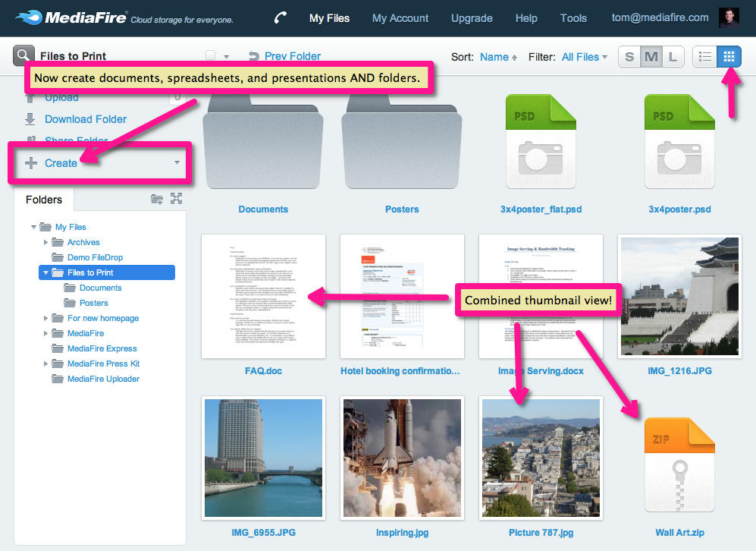Viewport: 756px width, 551px height.
Task: Click the expand folders panel icon
Action: click(177, 198)
